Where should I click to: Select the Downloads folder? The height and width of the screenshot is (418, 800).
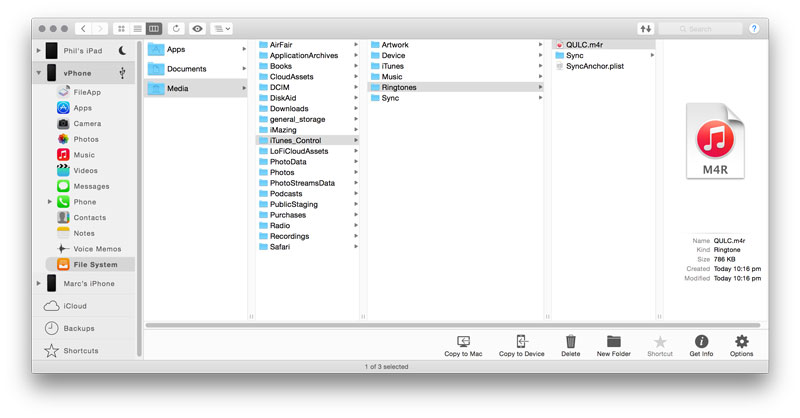click(307, 109)
